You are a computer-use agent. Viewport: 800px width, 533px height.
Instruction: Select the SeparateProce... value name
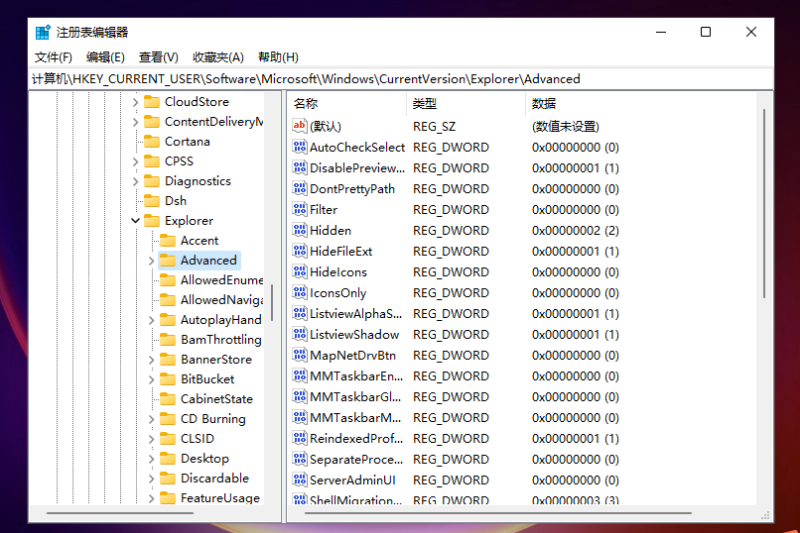point(356,459)
